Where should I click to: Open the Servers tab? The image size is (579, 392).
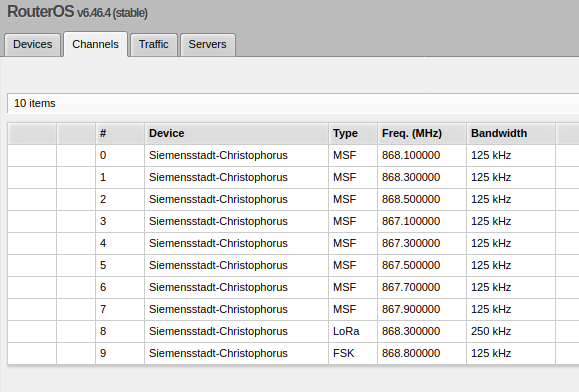pyautogui.click(x=207, y=45)
